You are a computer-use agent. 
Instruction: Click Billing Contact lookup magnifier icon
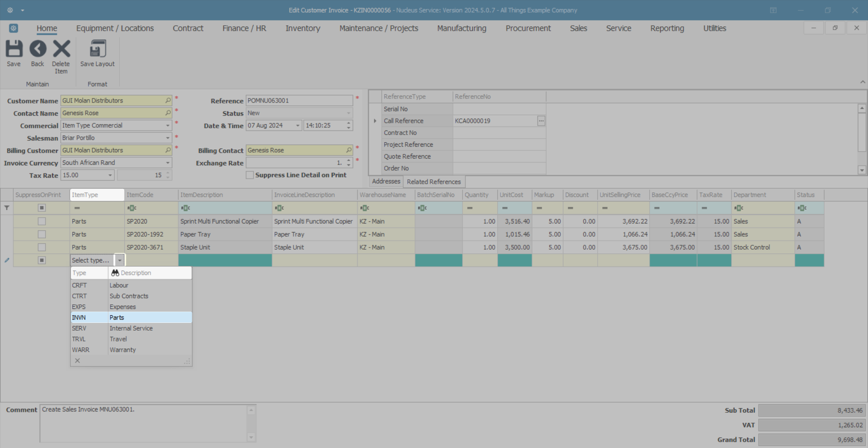(349, 150)
